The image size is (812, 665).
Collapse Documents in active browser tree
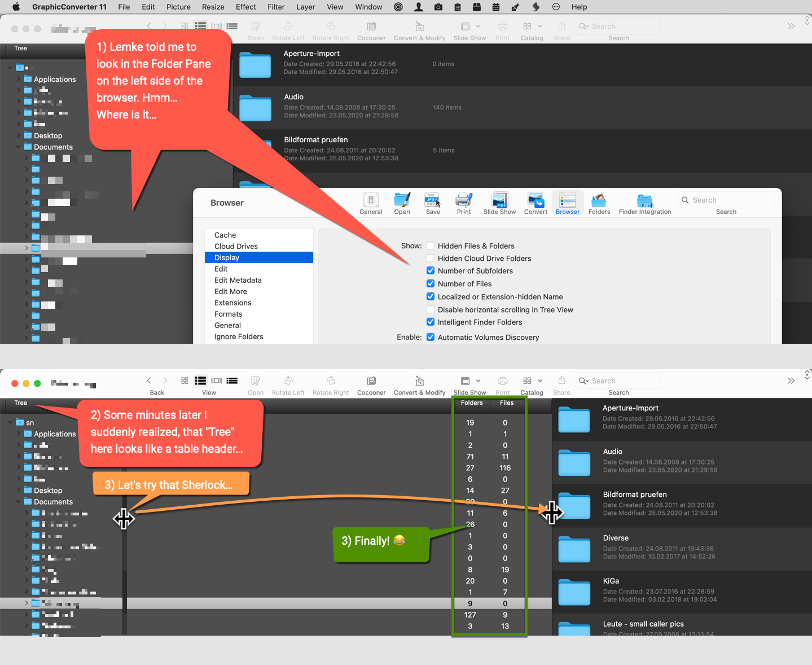[x=19, y=501]
